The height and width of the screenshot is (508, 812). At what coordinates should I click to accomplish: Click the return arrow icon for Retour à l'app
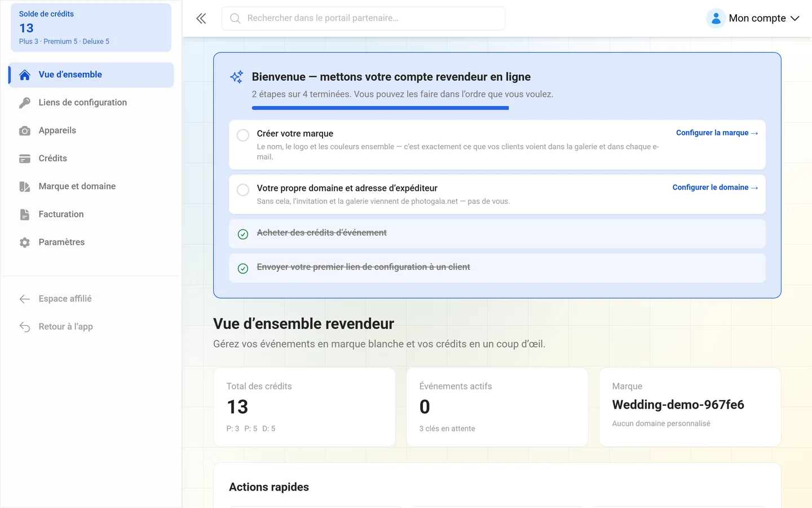(25, 327)
